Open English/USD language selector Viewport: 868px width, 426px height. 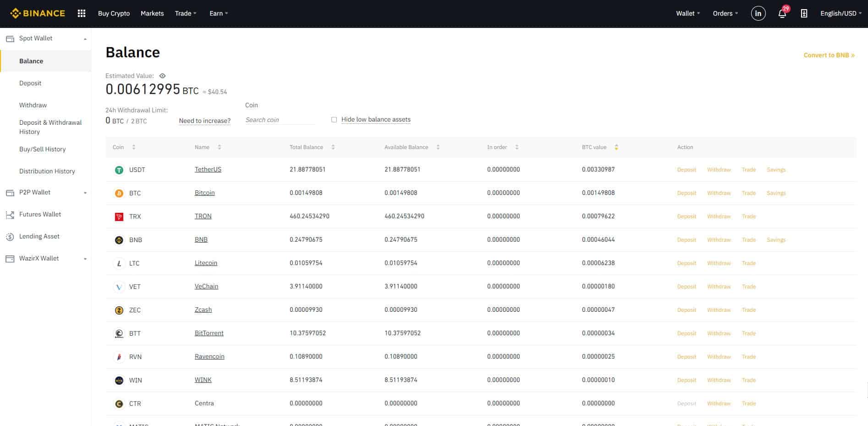click(x=841, y=13)
